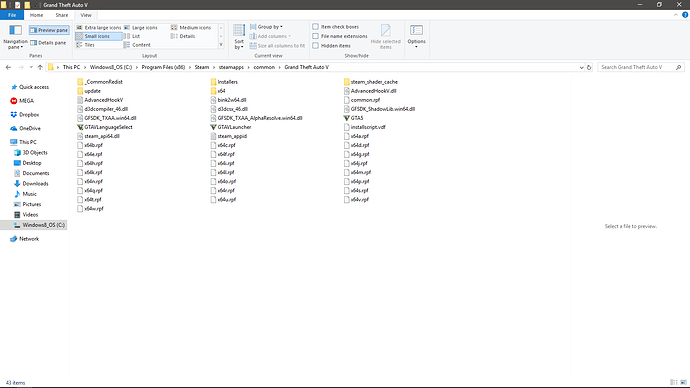Select the GTA5 application file
The image size is (690, 388).
pyautogui.click(x=354, y=118)
